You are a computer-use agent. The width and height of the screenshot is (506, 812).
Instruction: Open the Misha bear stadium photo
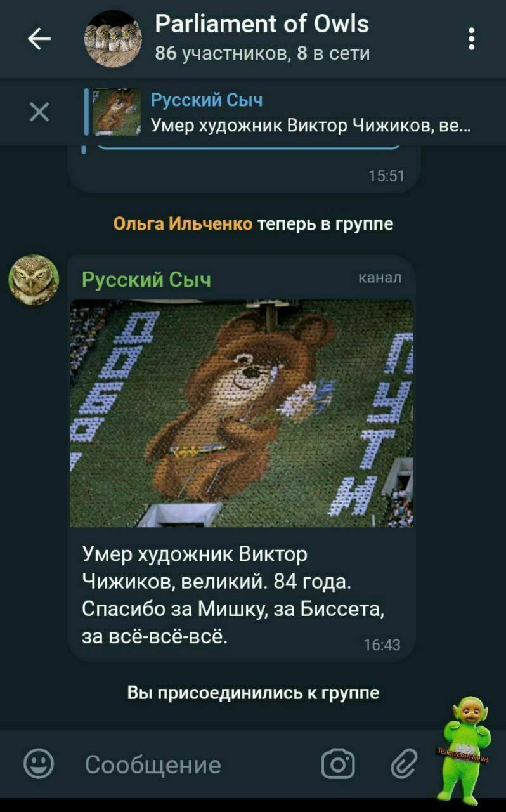242,413
